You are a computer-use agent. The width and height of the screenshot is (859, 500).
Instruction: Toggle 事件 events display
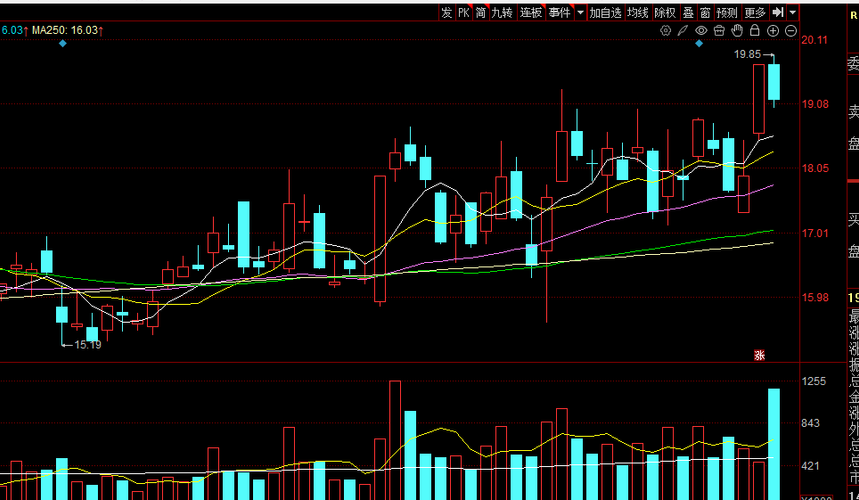pos(560,13)
